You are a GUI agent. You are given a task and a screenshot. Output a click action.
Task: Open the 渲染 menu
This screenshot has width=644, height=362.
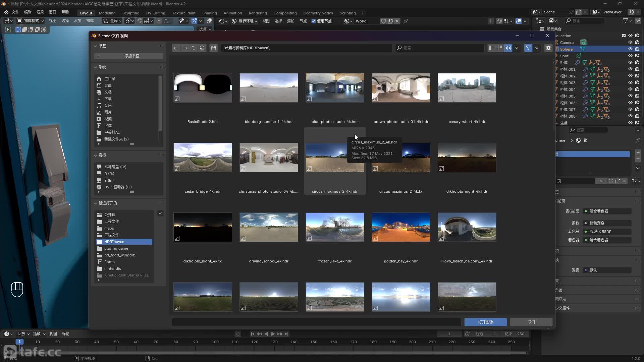point(40,12)
